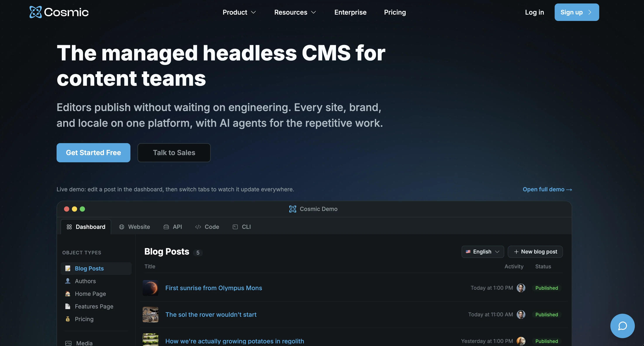Image resolution: width=644 pixels, height=346 pixels.
Task: Click the Blog Posts notepad icon in sidebar
Action: click(68, 268)
